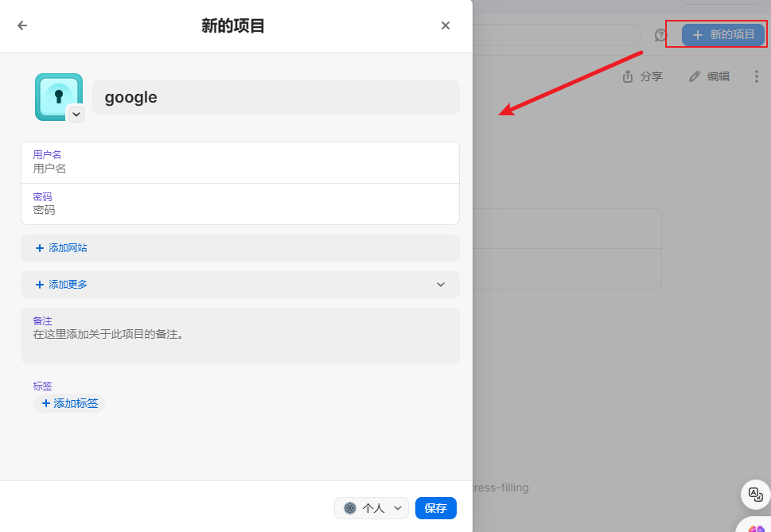Image resolution: width=771 pixels, height=532 pixels.
Task: Open the 个人 vault dropdown
Action: 372,508
